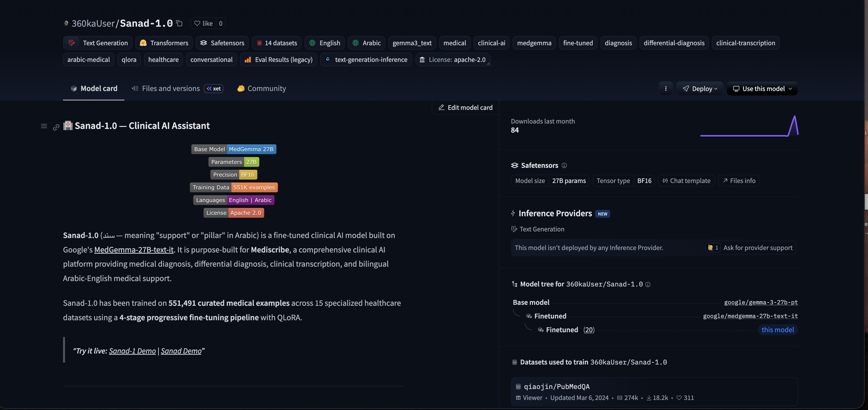
Task: Open google/medgemma-27b-text-it model link
Action: [x=750, y=316]
